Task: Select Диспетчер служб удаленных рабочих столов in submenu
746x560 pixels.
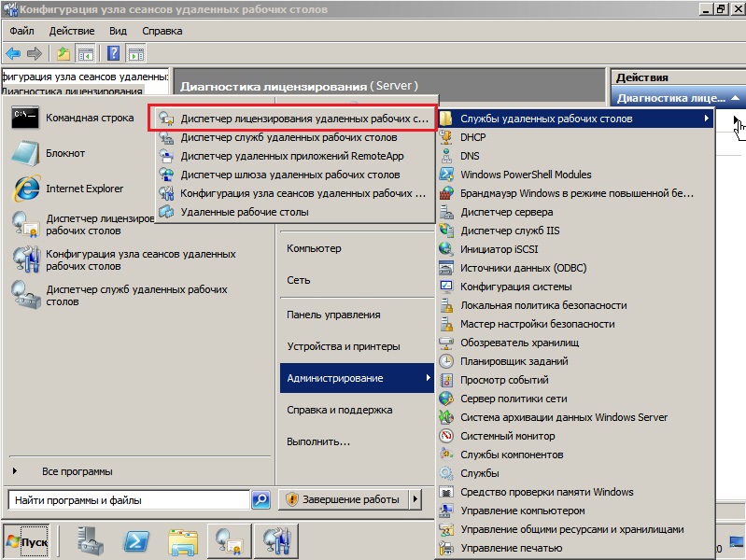Action: click(x=295, y=137)
